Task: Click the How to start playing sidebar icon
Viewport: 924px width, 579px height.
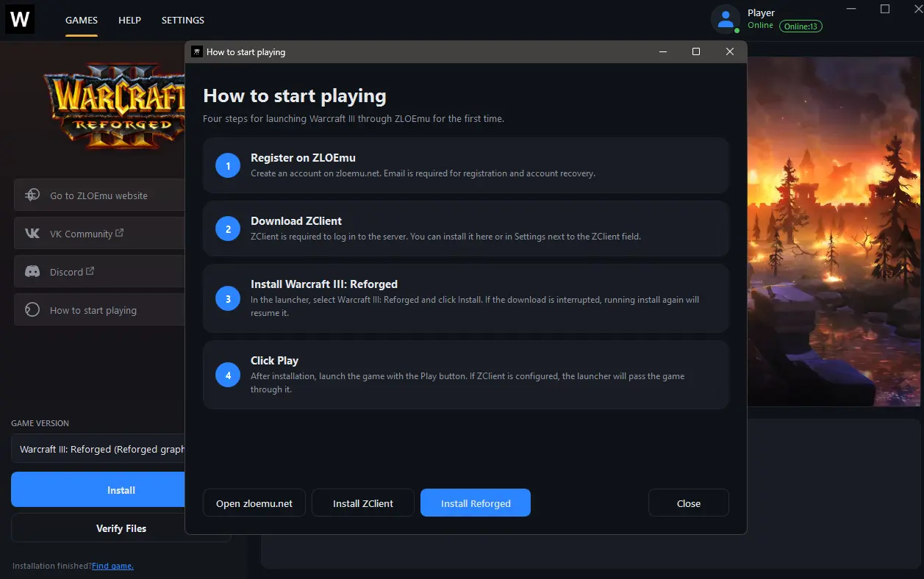Action: (32, 310)
